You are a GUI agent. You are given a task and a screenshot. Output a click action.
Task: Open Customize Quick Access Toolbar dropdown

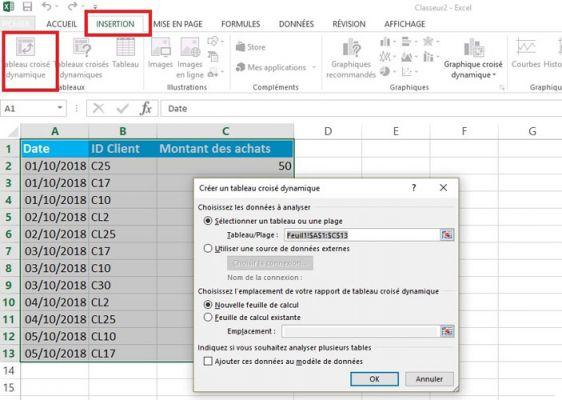(x=95, y=7)
